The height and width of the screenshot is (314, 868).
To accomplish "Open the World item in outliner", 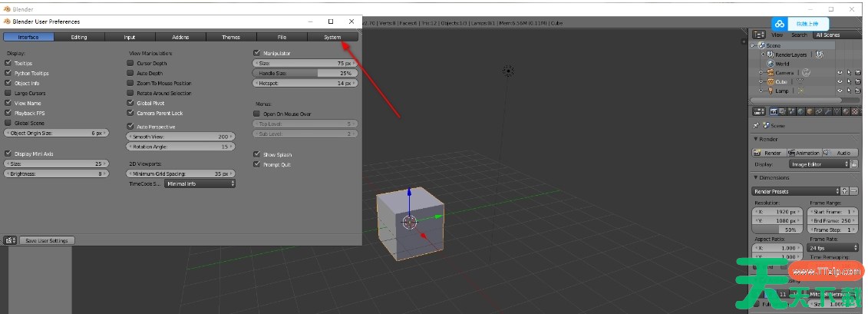I will click(781, 64).
